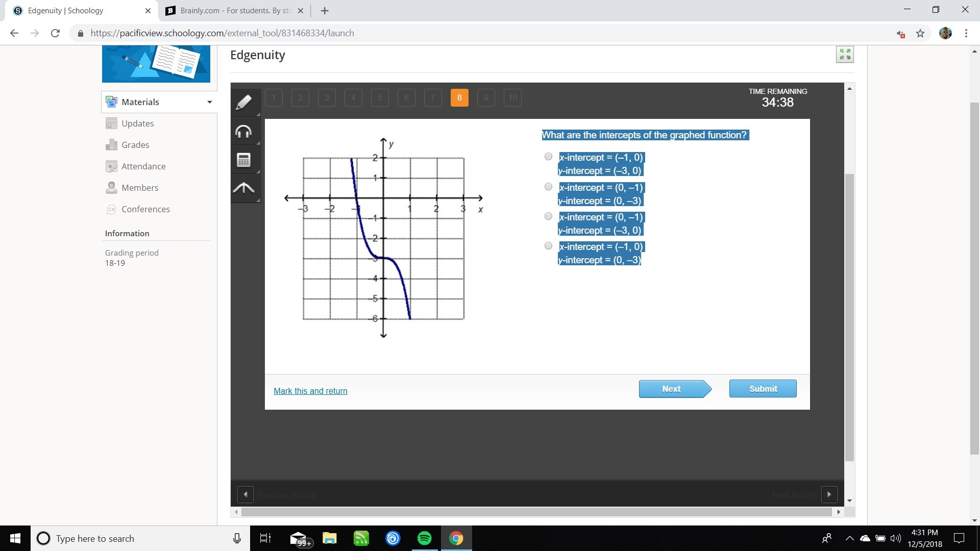Open the Chrome three-dot menu

[966, 33]
